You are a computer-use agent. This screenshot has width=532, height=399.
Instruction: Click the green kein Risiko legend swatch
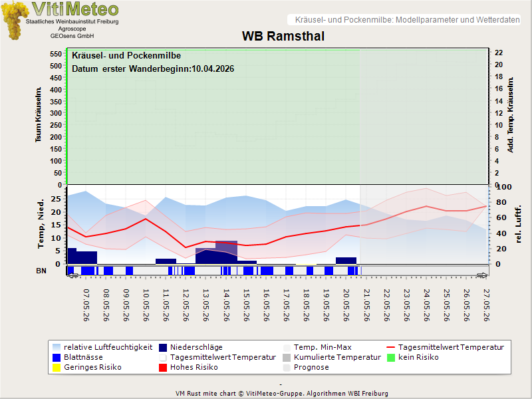point(391,358)
